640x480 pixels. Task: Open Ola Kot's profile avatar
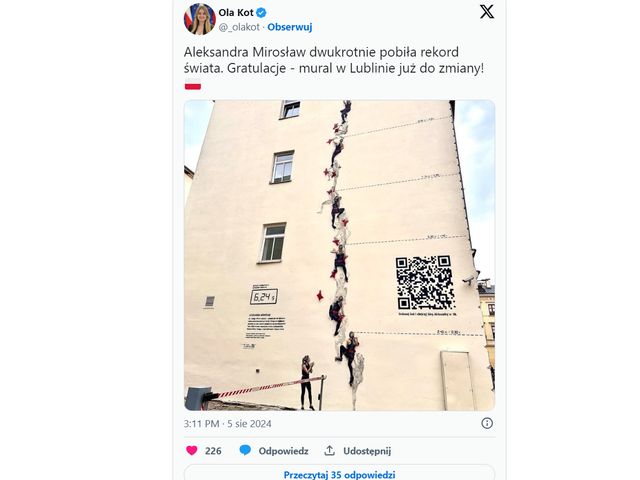tap(200, 19)
